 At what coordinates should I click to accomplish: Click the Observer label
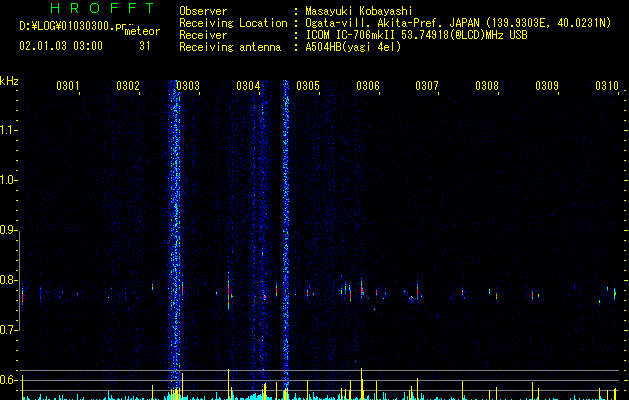click(203, 11)
